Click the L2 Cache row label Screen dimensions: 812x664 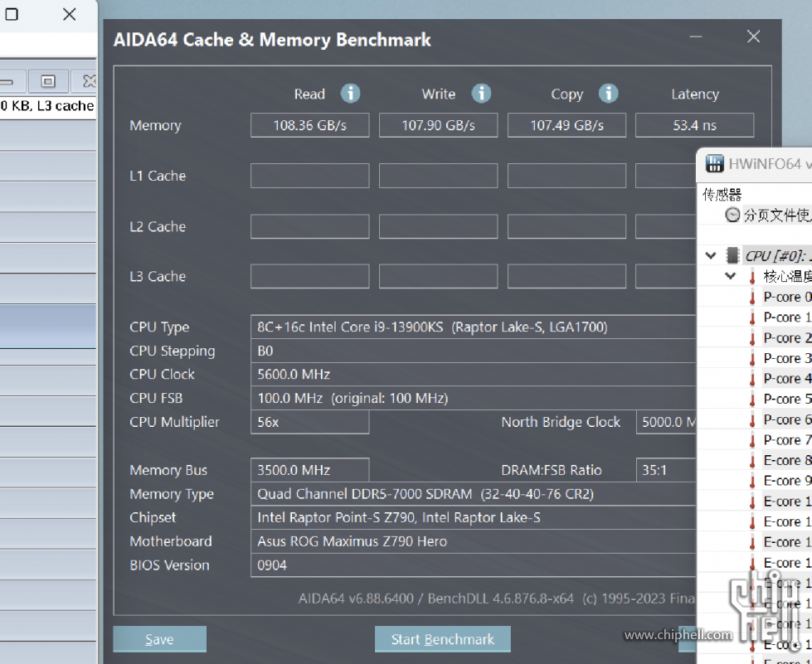point(158,226)
